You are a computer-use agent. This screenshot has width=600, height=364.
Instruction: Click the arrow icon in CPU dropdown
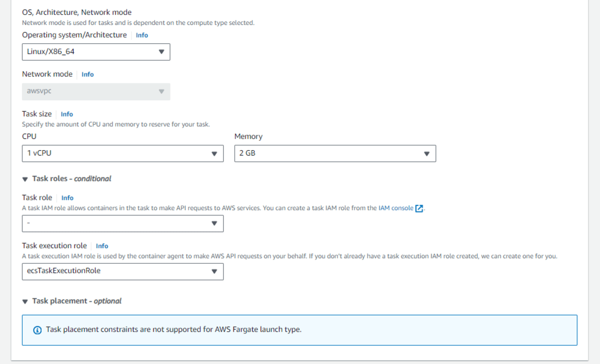[214, 154]
